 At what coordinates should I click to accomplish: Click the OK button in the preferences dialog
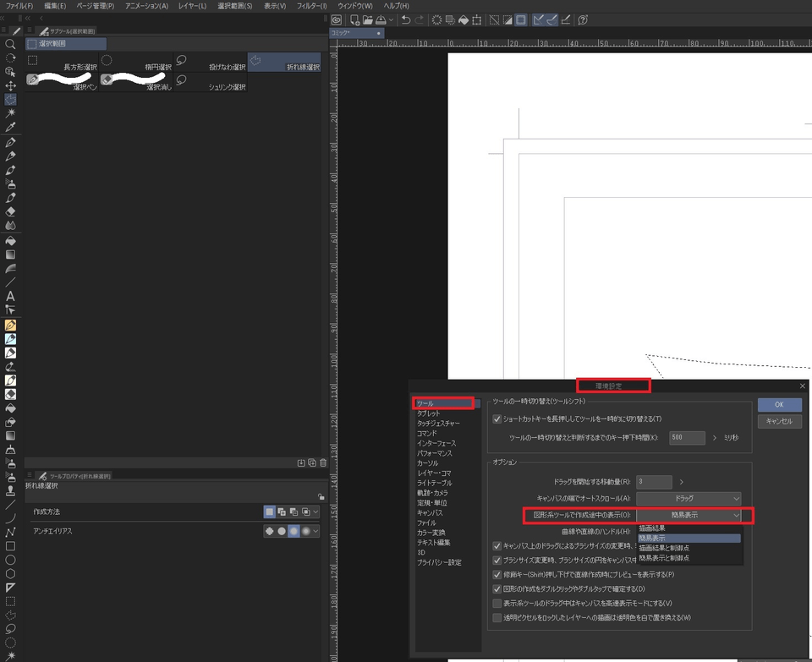pos(778,404)
